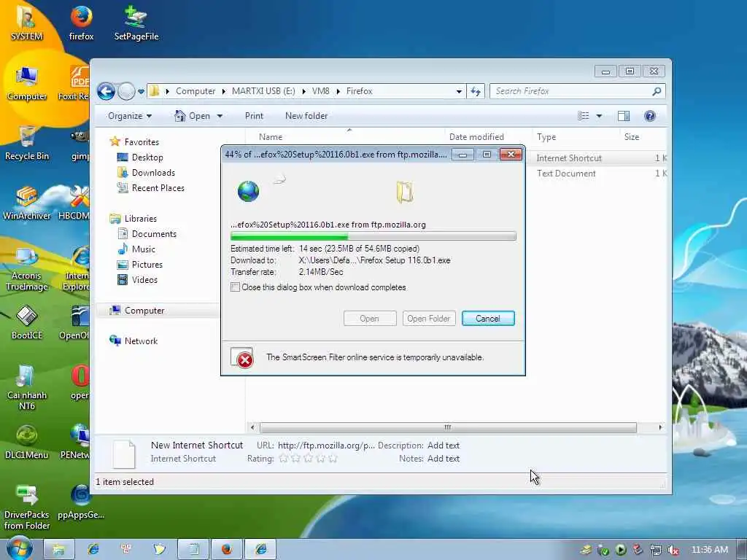This screenshot has height=560, width=747.
Task: Open Explorer help question mark icon
Action: pyautogui.click(x=650, y=116)
